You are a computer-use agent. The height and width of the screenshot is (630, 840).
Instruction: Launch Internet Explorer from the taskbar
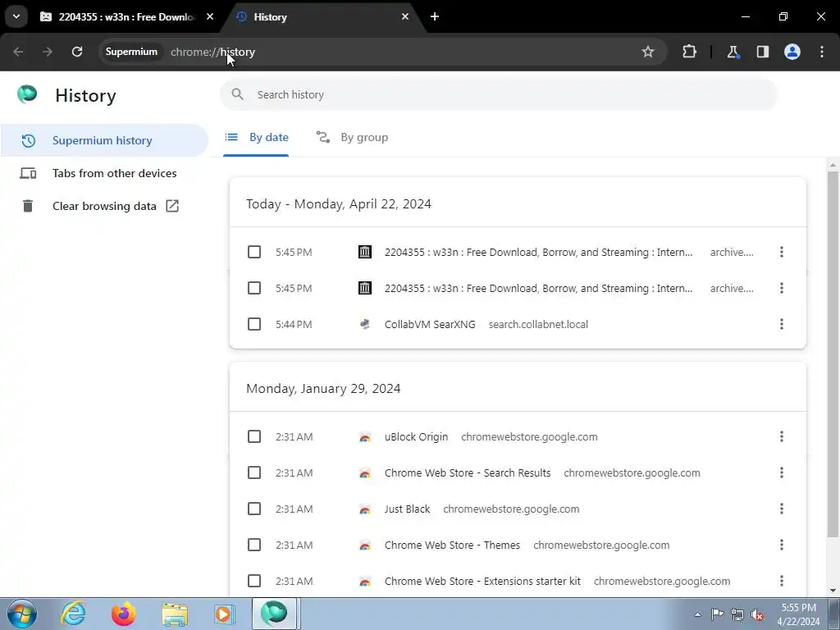coord(73,614)
